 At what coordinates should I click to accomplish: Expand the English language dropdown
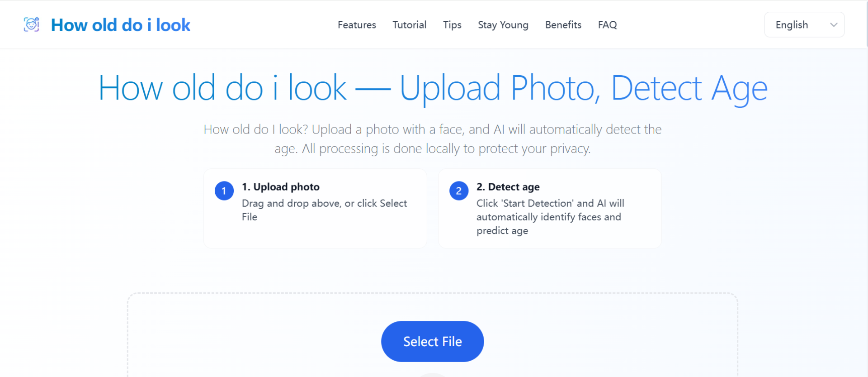pyautogui.click(x=804, y=25)
